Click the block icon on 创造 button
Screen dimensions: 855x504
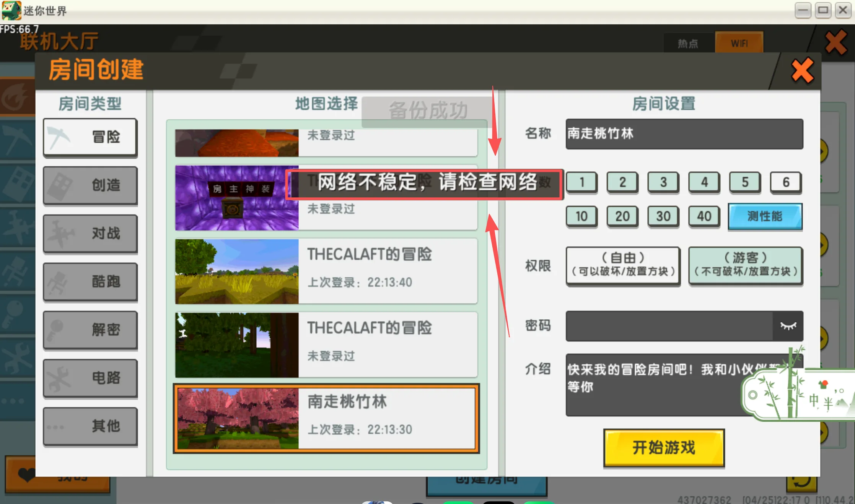(59, 186)
